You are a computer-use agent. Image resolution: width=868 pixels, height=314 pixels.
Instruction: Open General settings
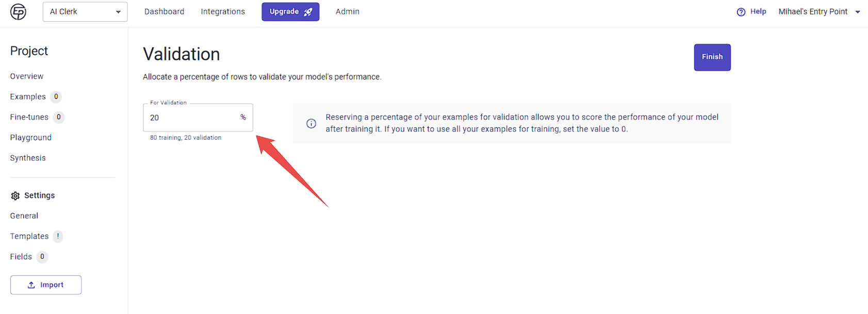[24, 216]
